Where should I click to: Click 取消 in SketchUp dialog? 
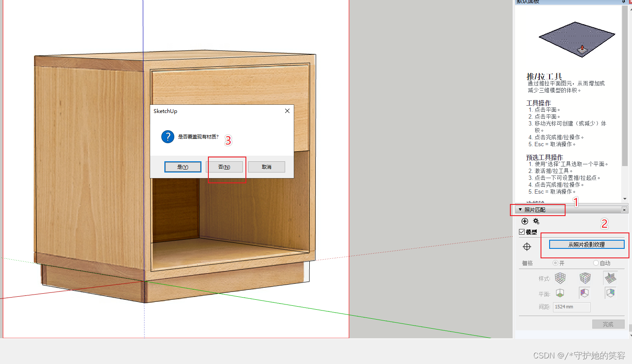pos(267,167)
